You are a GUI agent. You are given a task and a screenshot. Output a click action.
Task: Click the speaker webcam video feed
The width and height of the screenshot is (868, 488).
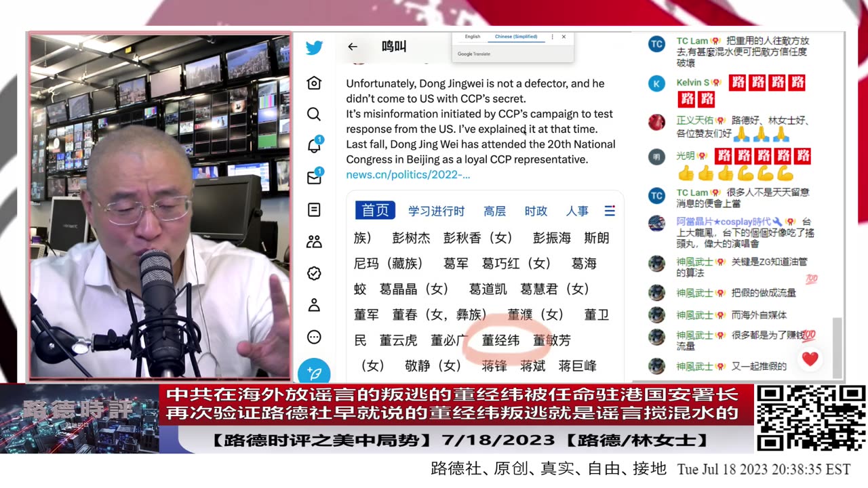[160, 206]
